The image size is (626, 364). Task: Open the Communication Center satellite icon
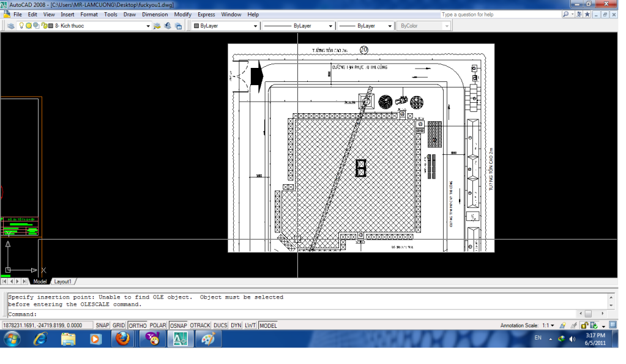(579, 14)
